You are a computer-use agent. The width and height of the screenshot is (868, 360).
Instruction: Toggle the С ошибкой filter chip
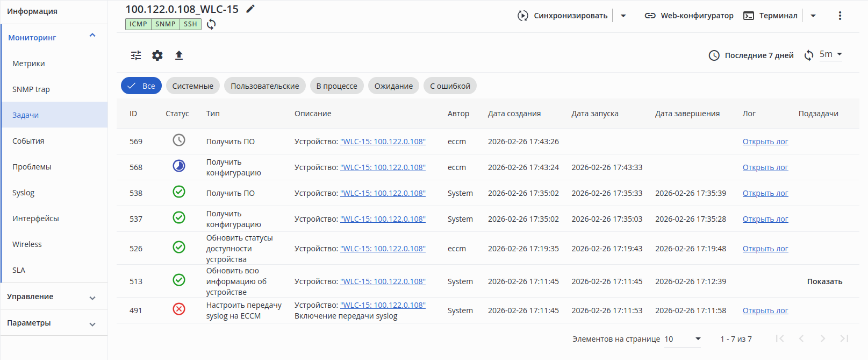450,86
